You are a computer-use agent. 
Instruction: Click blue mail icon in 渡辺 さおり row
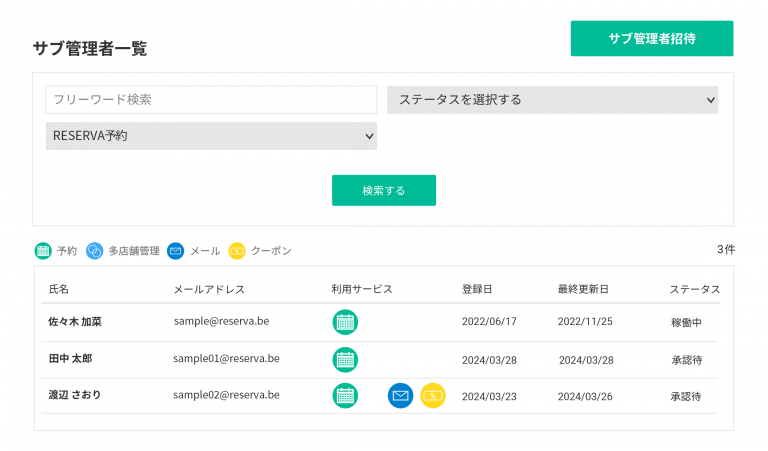[x=400, y=396]
